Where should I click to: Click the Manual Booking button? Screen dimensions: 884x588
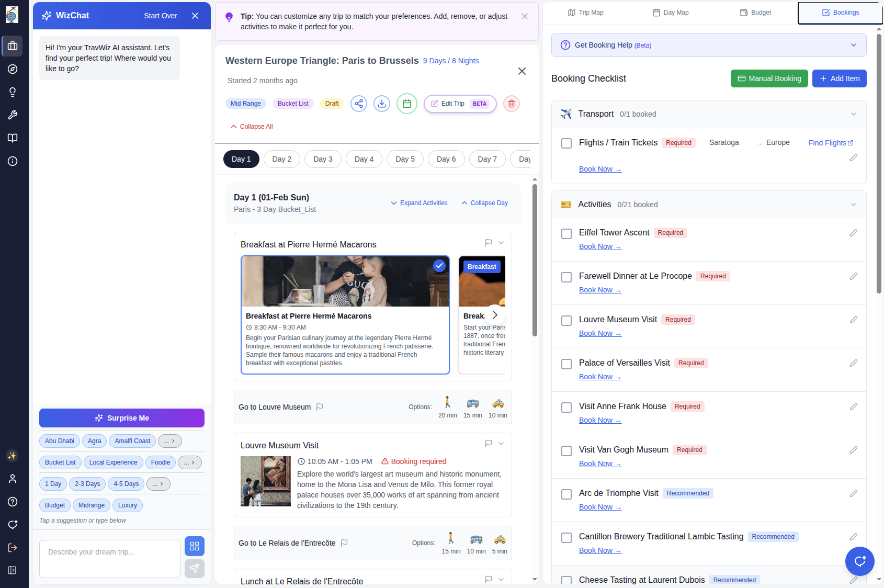769,78
